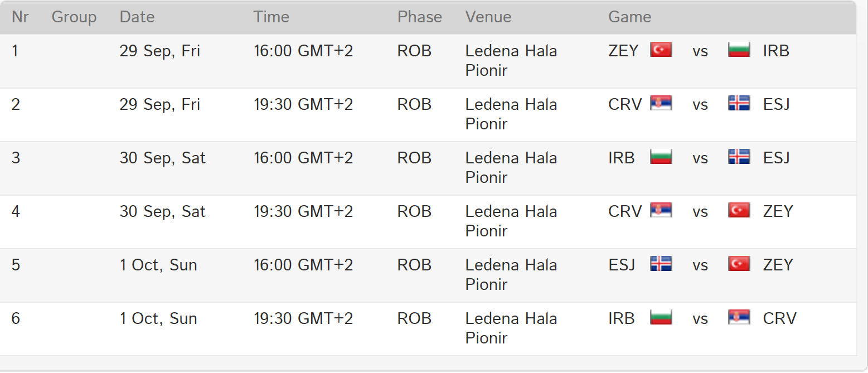Click the Icelandic flag beside ESJ in game 2
The width and height of the screenshot is (868, 373).
pyautogui.click(x=739, y=103)
